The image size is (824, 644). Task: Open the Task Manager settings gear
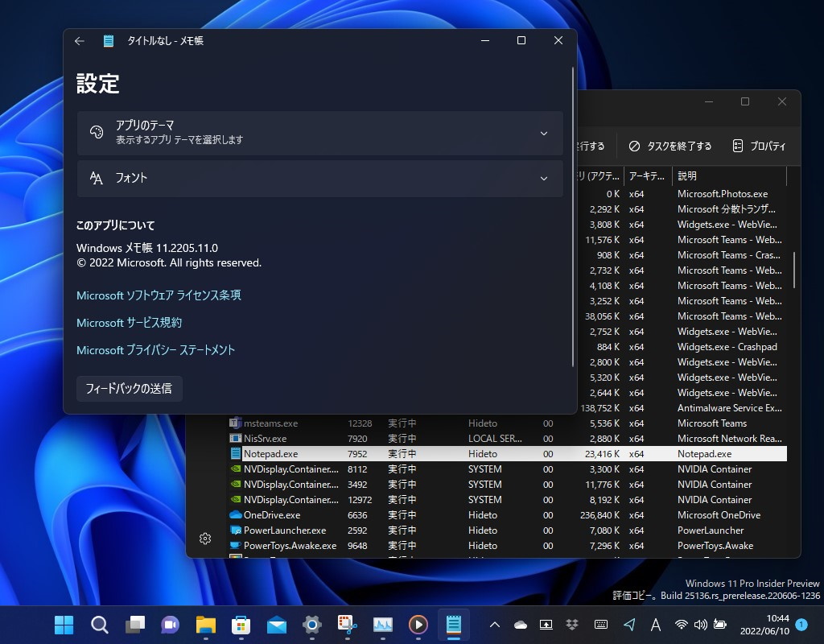point(205,539)
